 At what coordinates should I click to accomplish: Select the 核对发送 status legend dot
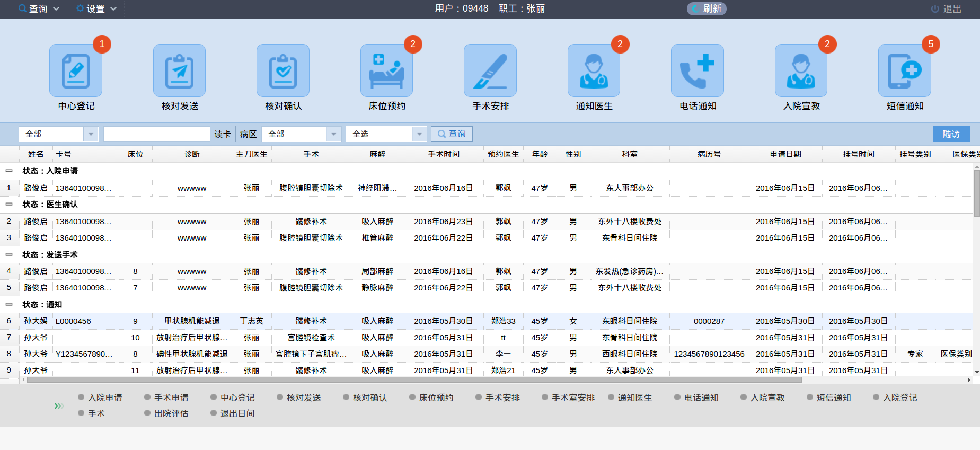click(280, 397)
